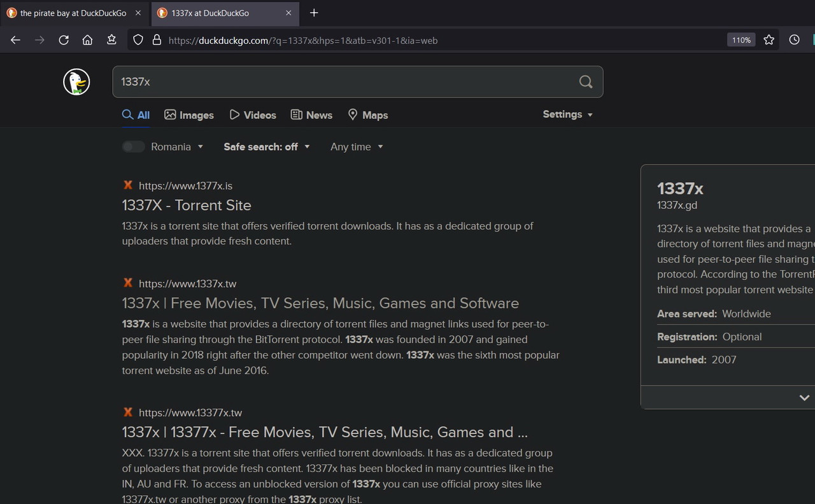The height and width of the screenshot is (504, 815).
Task: Open the history clock icon
Action: 794,40
